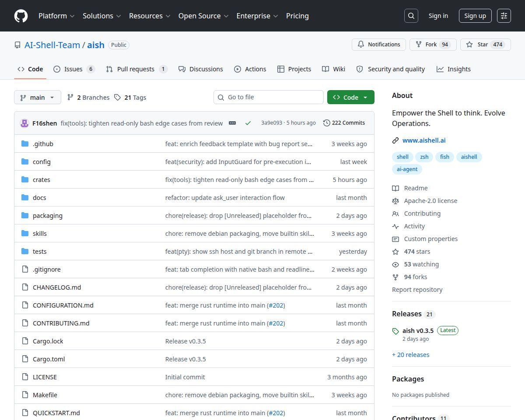Open the Wiki tab

(x=334, y=69)
